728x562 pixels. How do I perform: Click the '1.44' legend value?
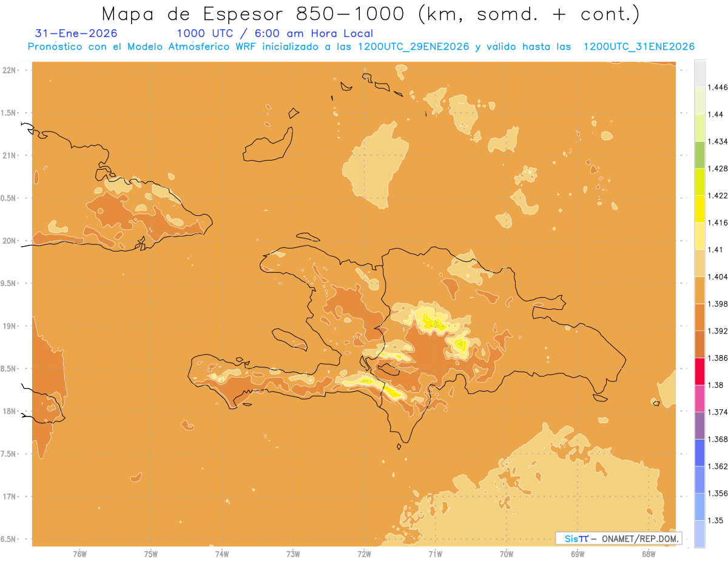(x=716, y=115)
